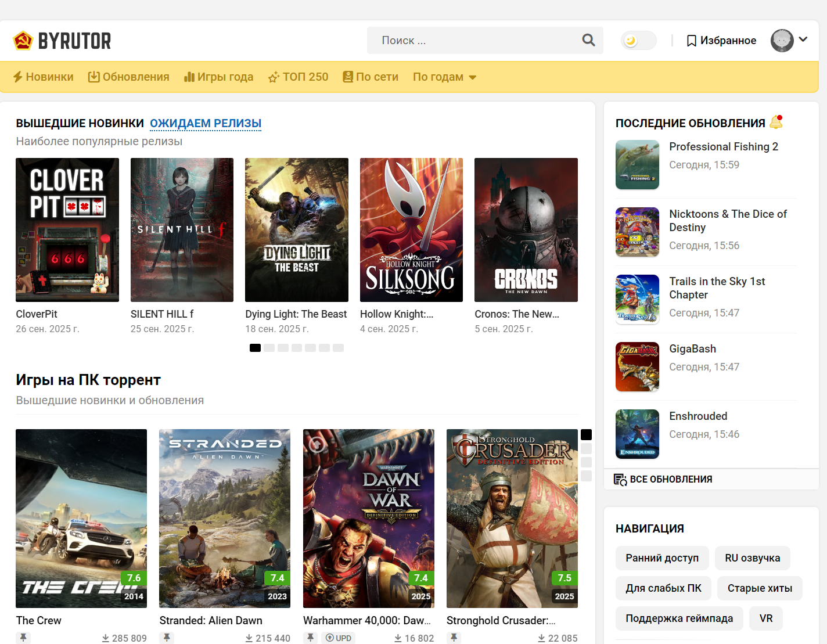Toggle dark mode theme switch
Viewport: 827px width, 644px height.
point(638,41)
